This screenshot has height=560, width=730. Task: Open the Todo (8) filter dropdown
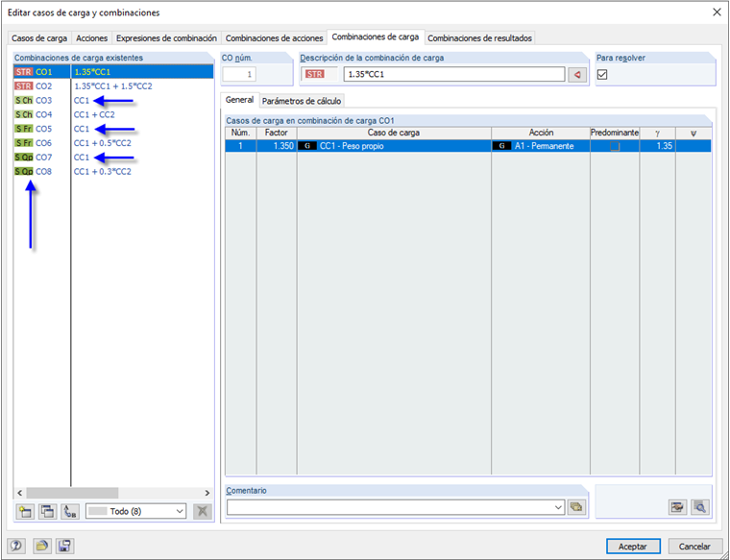tap(135, 511)
